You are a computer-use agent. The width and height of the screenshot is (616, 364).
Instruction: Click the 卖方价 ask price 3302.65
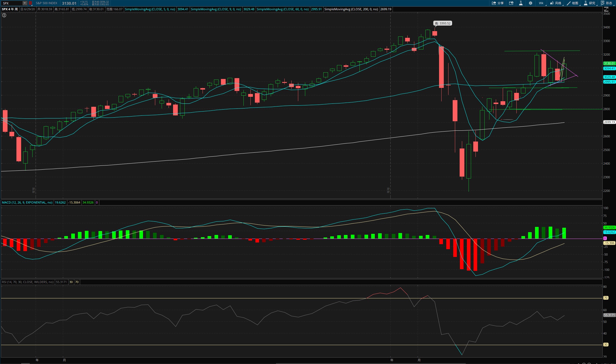pyautogui.click(x=100, y=4)
